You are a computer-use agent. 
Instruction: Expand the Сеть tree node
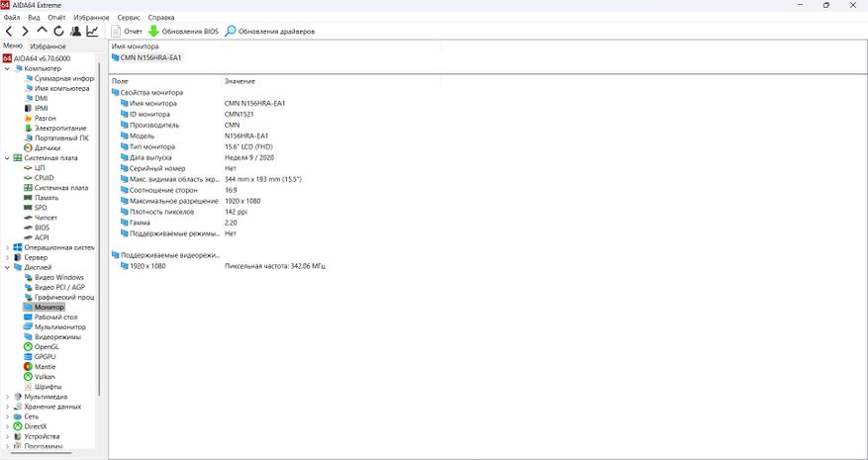[7, 416]
